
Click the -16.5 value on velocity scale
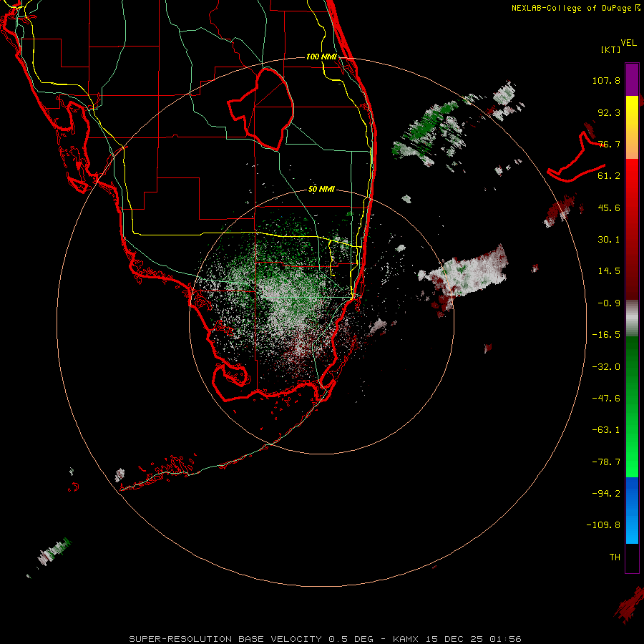(606, 335)
